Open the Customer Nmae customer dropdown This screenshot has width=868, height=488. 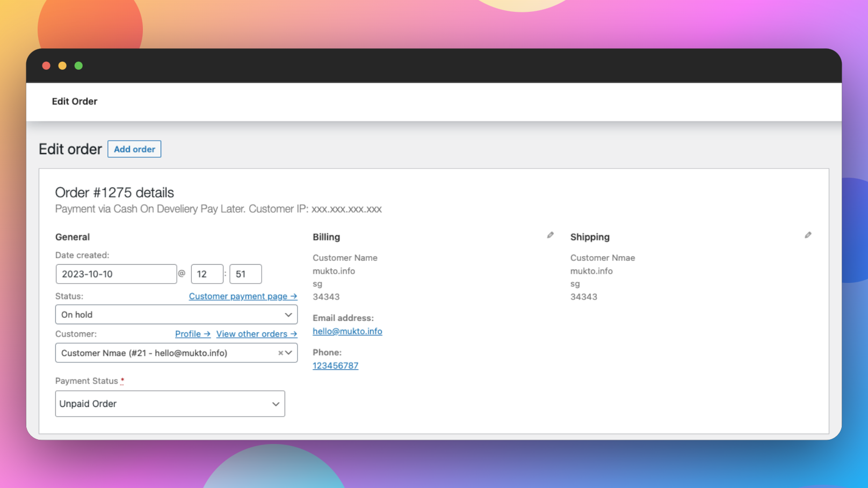pyautogui.click(x=176, y=353)
